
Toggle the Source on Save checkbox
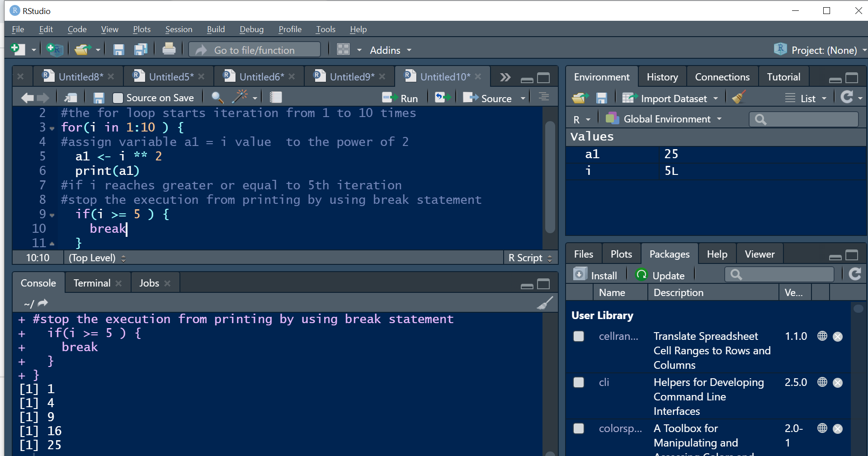[118, 98]
